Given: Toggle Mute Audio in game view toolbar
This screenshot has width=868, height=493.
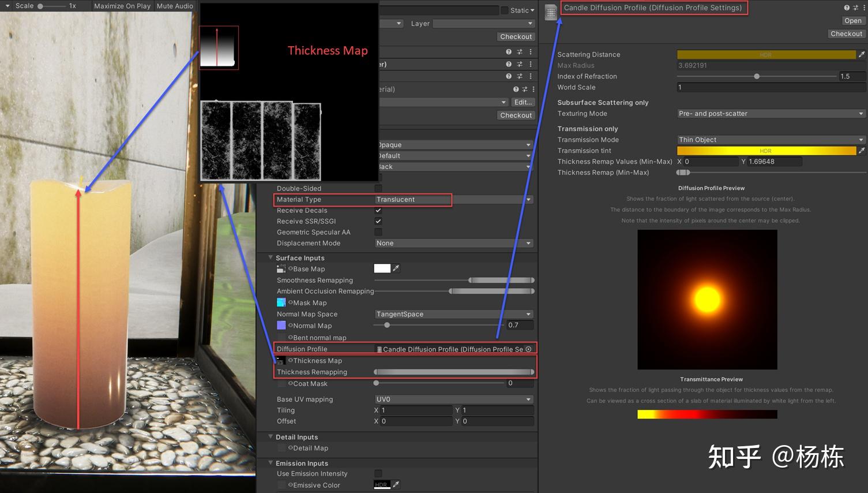Looking at the screenshot, I should pyautogui.click(x=175, y=6).
